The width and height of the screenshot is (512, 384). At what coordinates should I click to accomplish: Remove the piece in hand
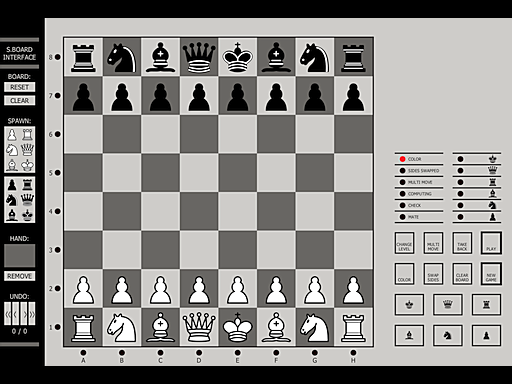tap(20, 276)
